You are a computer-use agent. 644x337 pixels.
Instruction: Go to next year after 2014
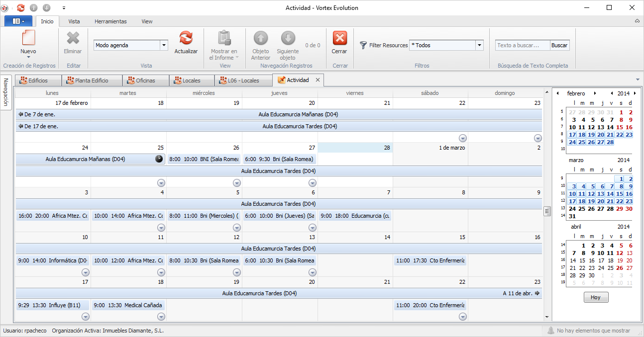point(635,93)
